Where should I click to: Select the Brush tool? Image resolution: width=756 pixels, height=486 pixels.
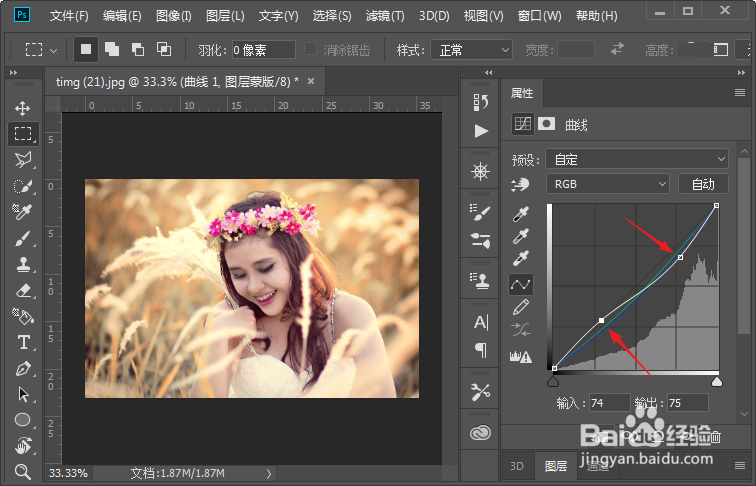coord(23,238)
